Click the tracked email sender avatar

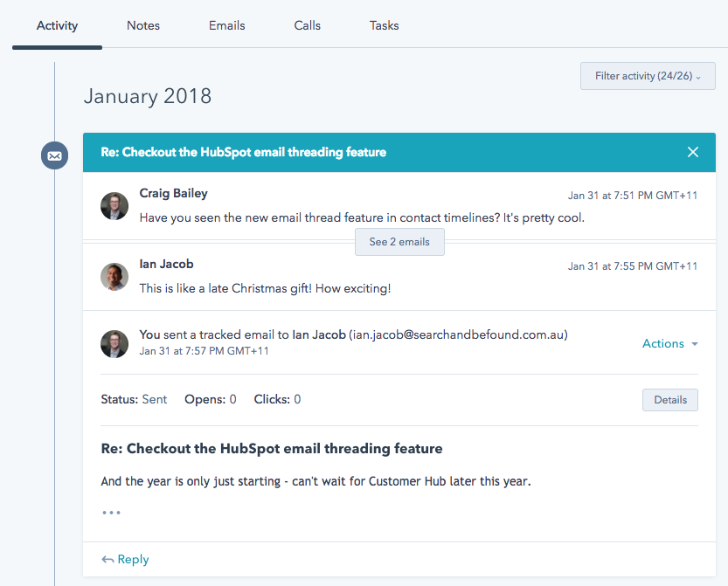[114, 343]
